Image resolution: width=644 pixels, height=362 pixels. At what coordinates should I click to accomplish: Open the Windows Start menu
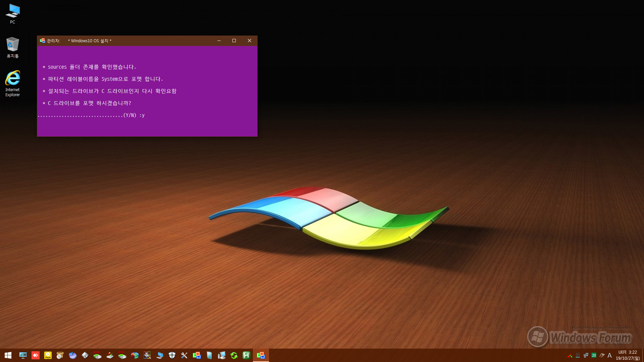[x=8, y=355]
